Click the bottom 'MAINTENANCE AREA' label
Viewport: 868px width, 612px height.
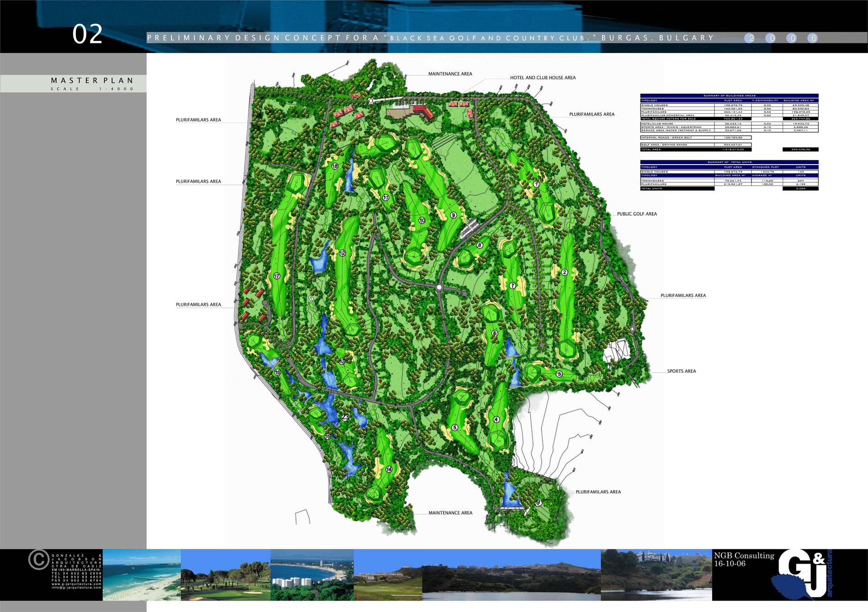tap(450, 513)
